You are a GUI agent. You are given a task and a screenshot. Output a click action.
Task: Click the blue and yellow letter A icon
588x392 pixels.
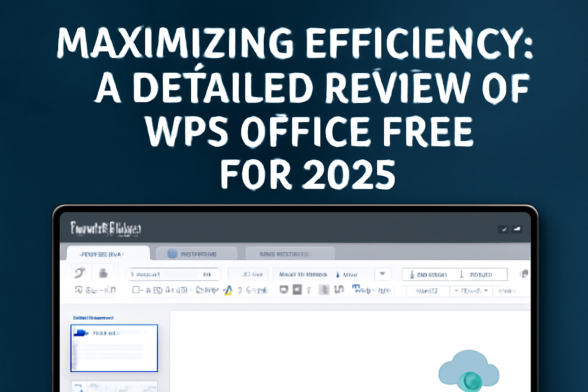228,290
